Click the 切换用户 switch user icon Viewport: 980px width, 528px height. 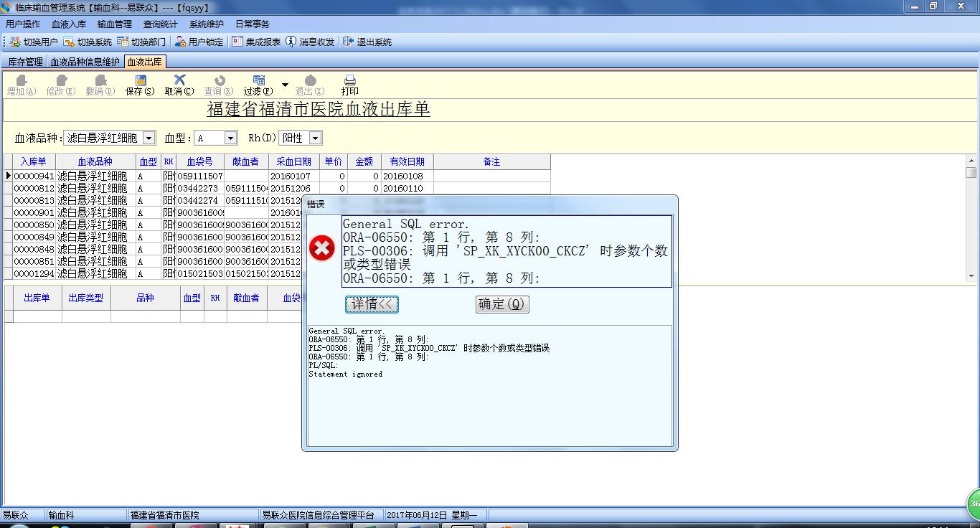click(15, 42)
